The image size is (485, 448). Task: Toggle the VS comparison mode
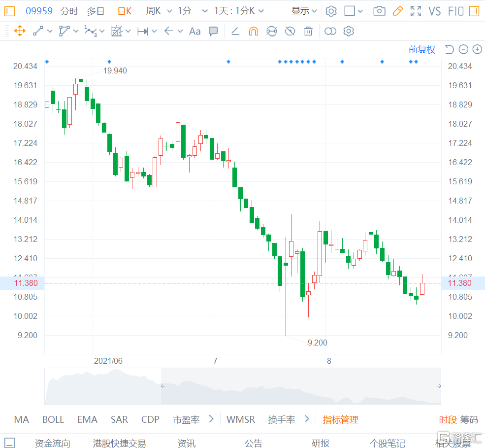435,10
